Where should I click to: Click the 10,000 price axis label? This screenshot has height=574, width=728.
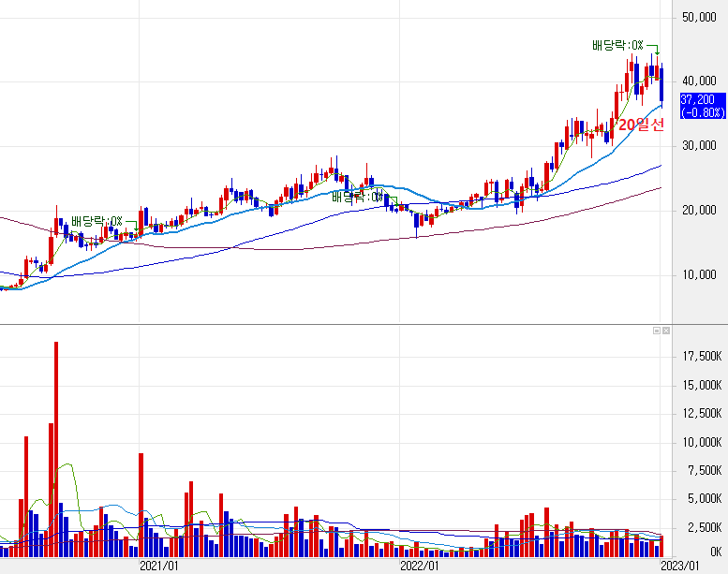(699, 274)
